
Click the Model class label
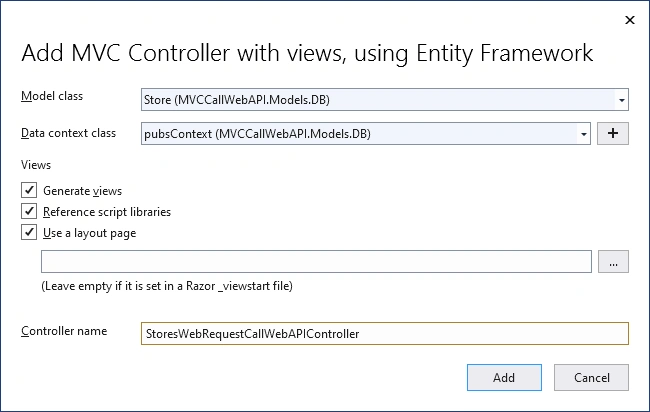click(x=52, y=96)
